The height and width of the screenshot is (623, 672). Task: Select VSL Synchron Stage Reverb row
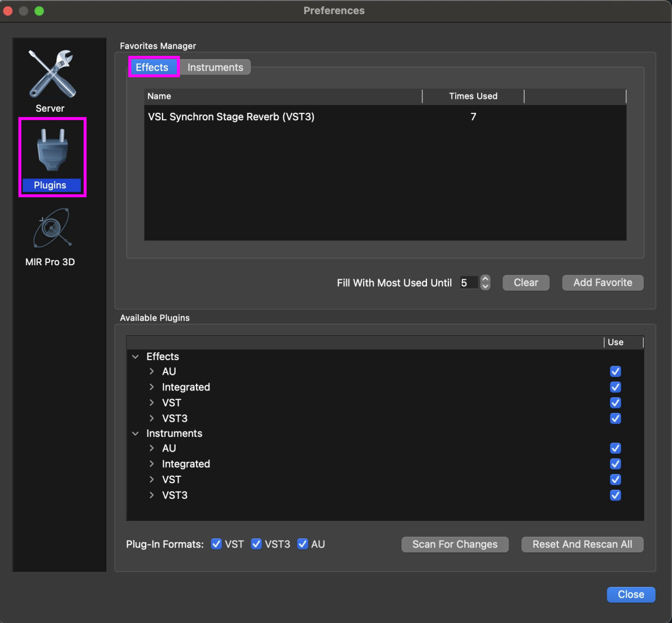[x=231, y=117]
